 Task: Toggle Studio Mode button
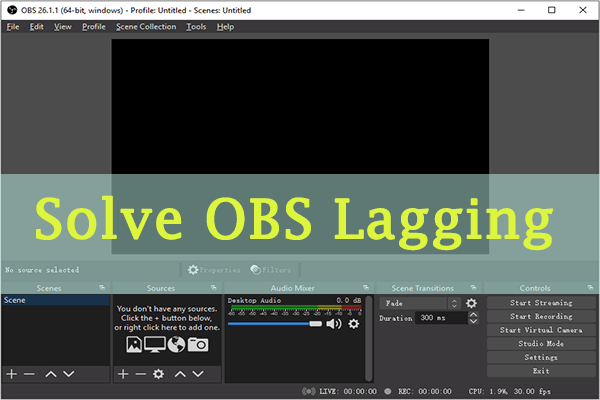[541, 344]
